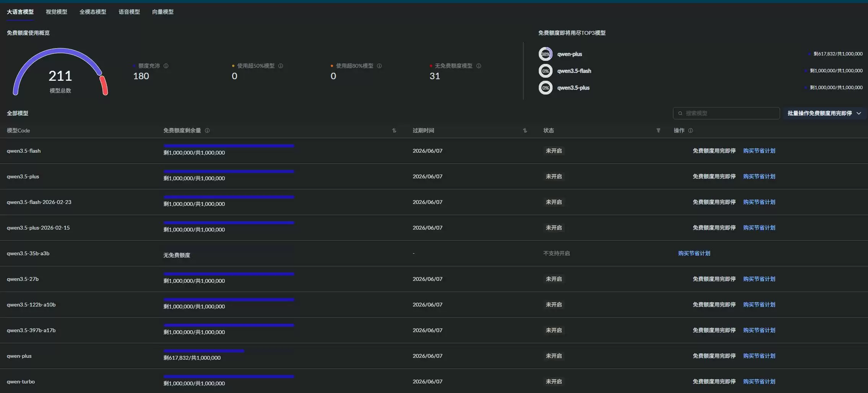Click info icon next to 额度充沛
The height and width of the screenshot is (393, 868).
click(x=166, y=66)
